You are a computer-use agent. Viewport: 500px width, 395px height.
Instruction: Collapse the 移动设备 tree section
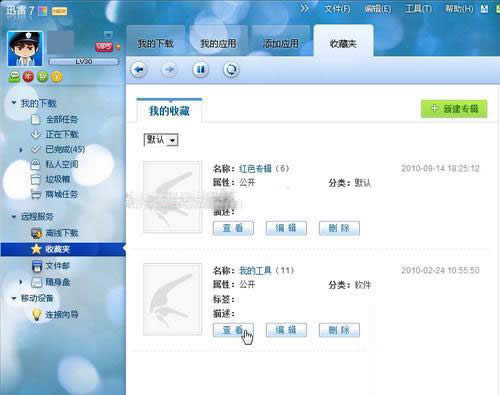pyautogui.click(x=14, y=298)
